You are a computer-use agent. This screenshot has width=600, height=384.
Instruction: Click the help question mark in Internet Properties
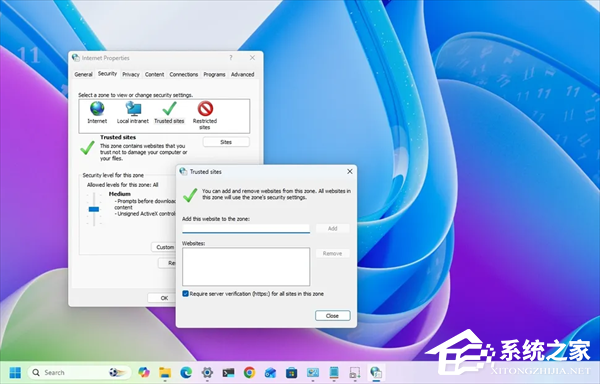pyautogui.click(x=231, y=58)
